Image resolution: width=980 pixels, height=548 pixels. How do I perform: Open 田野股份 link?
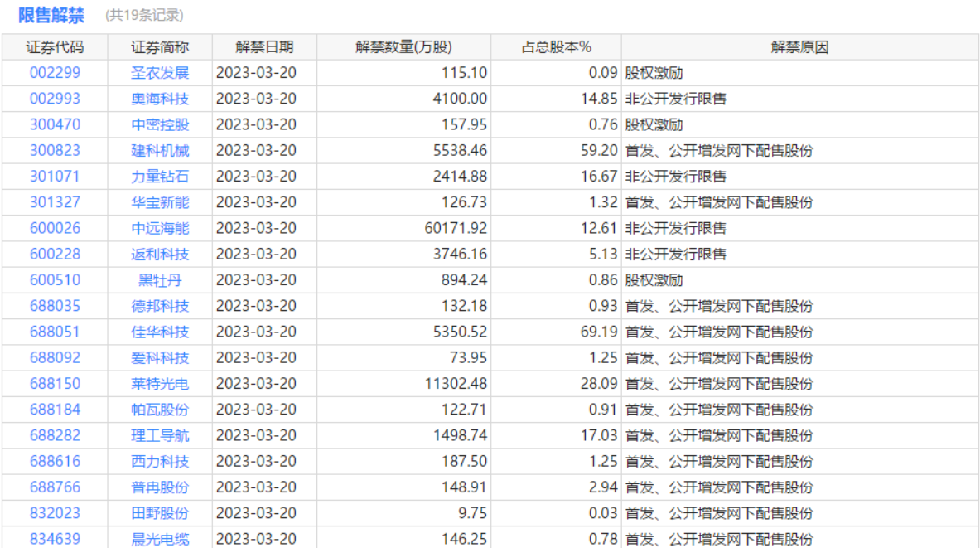point(160,513)
